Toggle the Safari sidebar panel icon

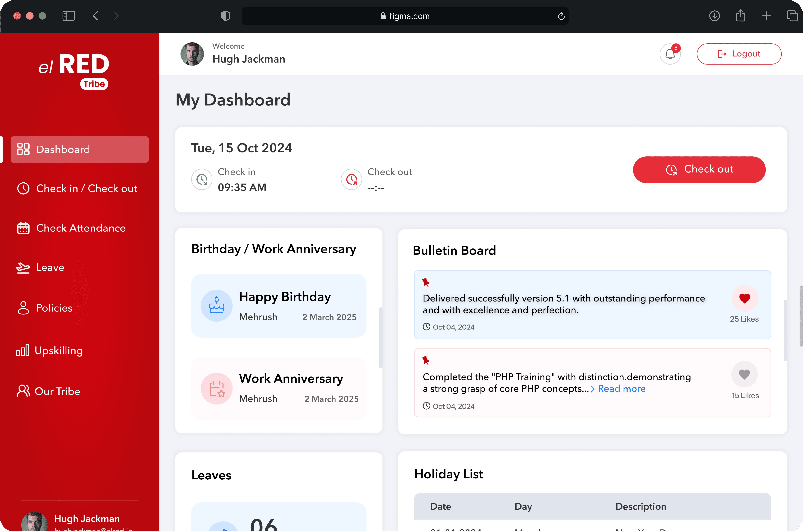[x=69, y=16]
